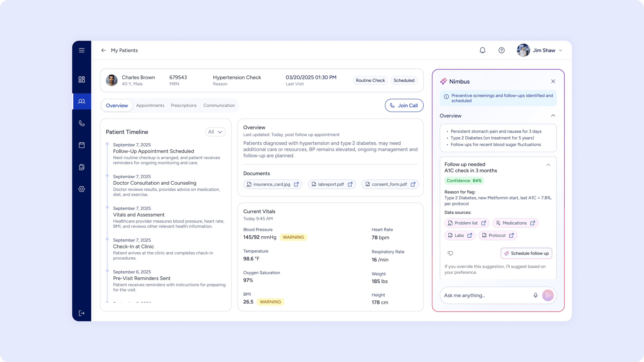
Task: Click the microphone icon in Nimbus chat
Action: coord(535,295)
